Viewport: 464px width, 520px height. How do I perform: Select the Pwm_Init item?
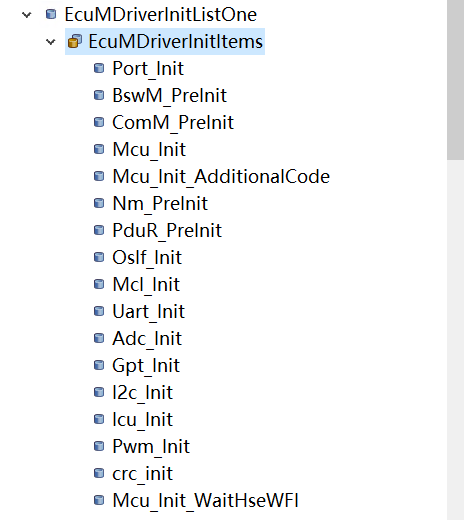[151, 447]
